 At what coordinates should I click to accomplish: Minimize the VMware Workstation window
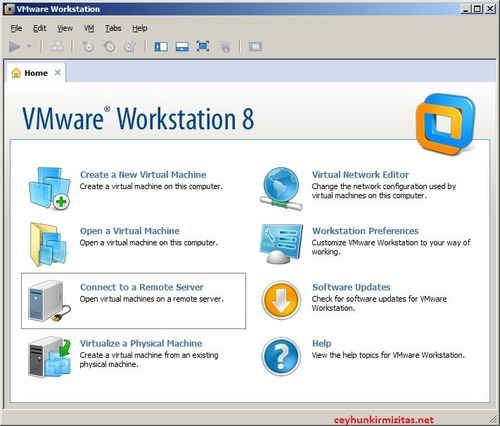tap(466, 9)
